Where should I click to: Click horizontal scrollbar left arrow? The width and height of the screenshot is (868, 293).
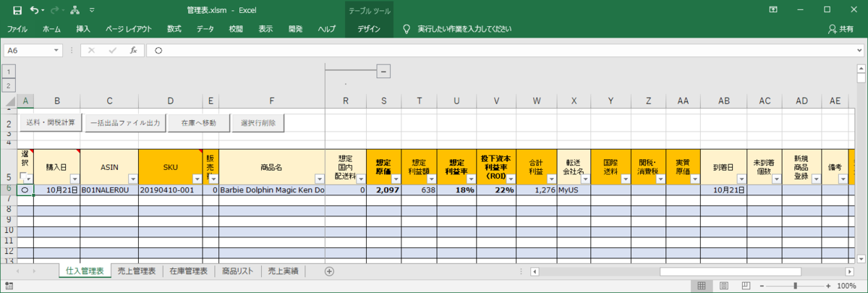tap(535, 271)
